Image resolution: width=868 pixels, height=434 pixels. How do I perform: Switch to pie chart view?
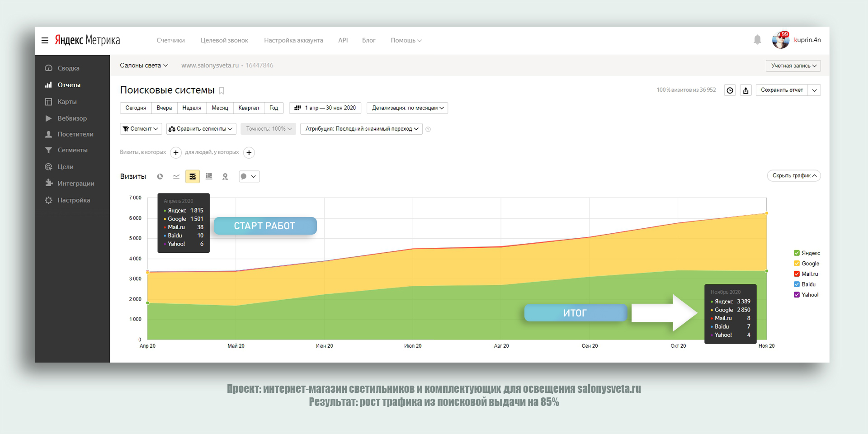pyautogui.click(x=160, y=176)
